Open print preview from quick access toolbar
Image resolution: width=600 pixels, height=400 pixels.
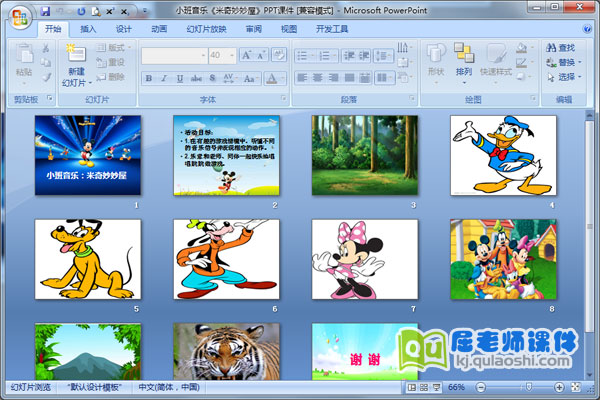point(95,11)
